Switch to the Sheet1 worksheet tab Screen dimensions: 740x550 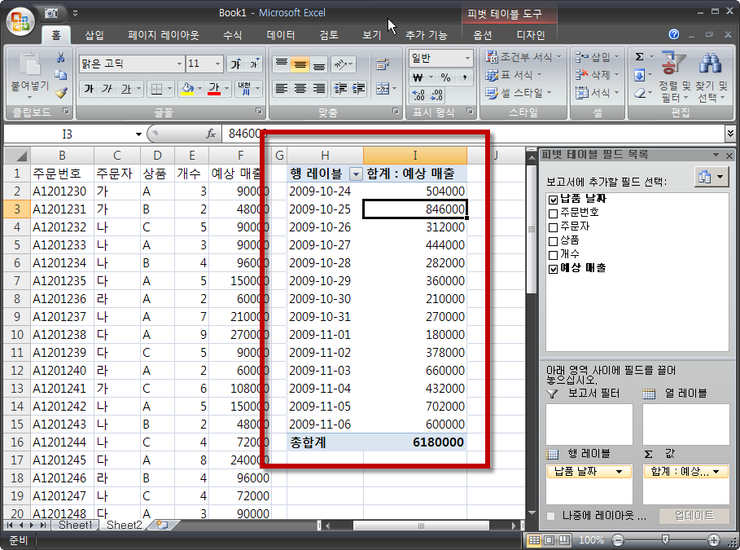[x=75, y=525]
